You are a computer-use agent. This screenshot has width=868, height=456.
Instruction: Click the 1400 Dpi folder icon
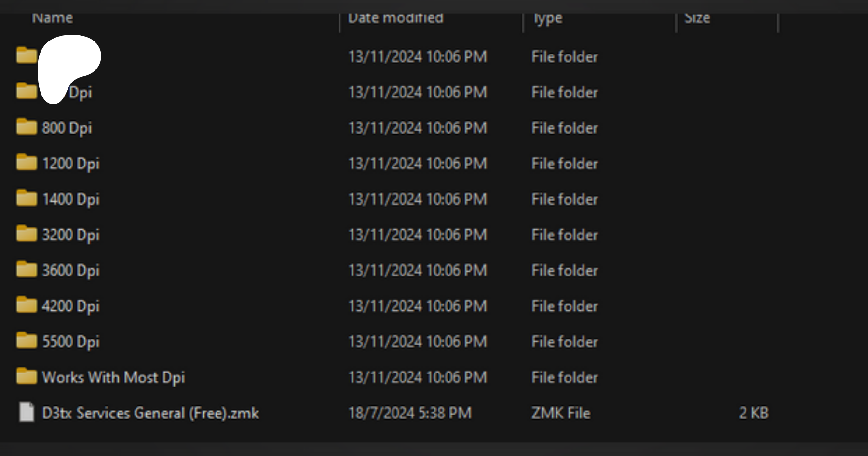coord(27,198)
